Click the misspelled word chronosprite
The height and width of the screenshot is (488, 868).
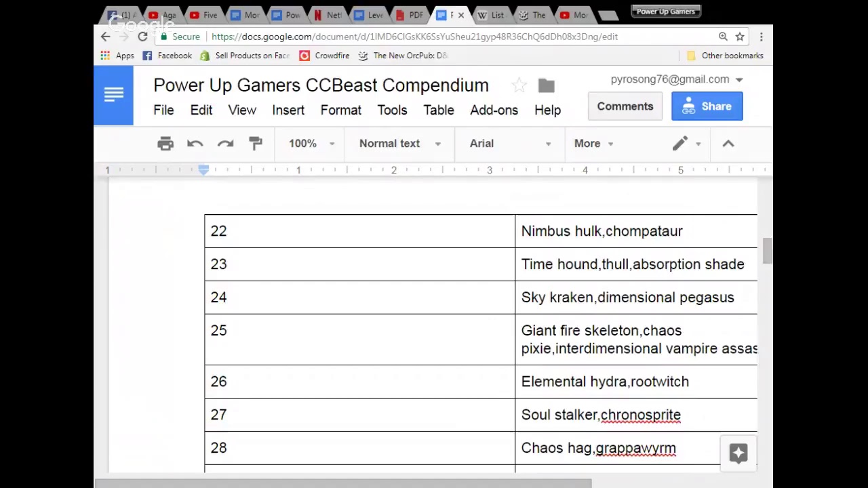coord(641,415)
